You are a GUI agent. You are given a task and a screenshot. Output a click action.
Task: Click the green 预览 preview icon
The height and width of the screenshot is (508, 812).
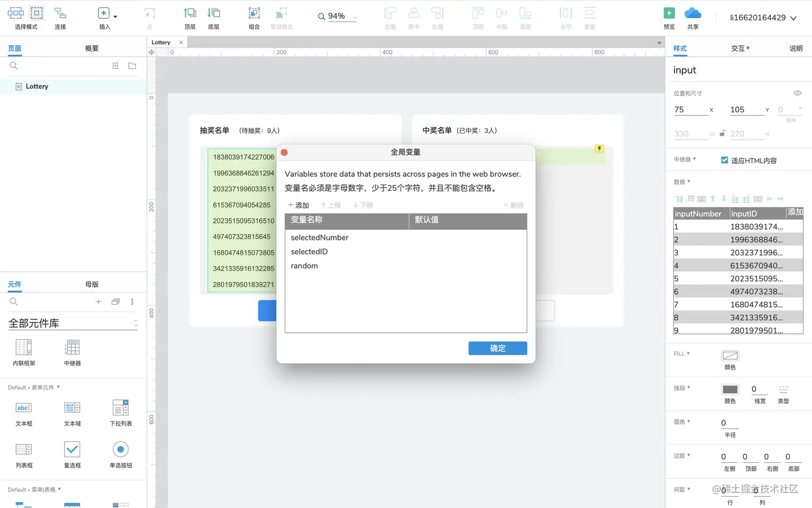click(x=669, y=13)
